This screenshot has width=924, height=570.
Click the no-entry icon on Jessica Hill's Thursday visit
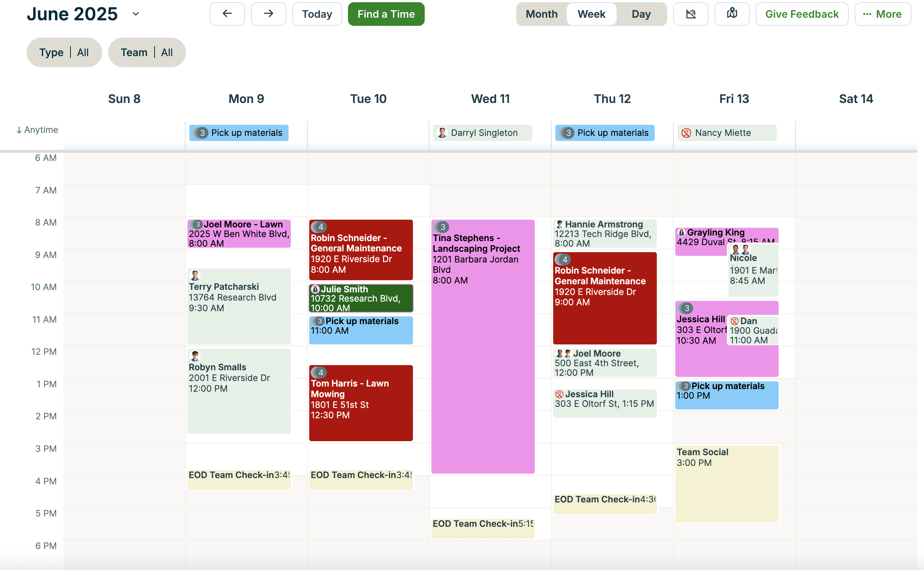[x=559, y=394]
